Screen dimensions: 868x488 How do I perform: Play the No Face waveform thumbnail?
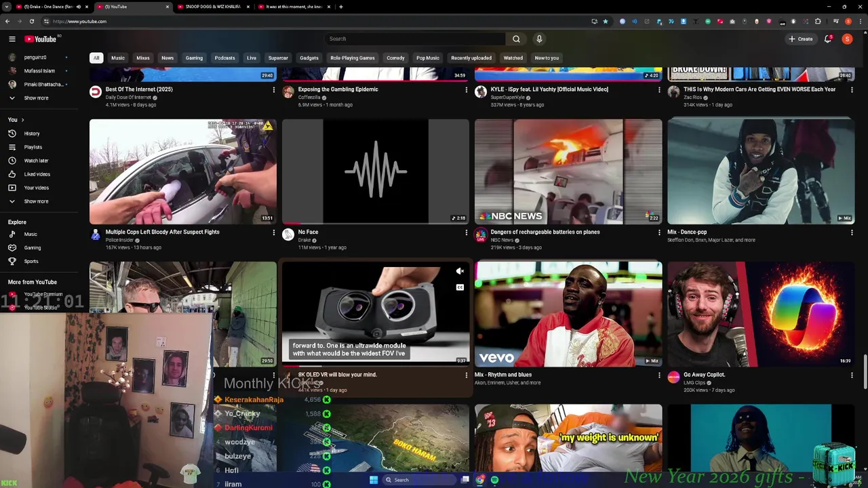(x=376, y=171)
